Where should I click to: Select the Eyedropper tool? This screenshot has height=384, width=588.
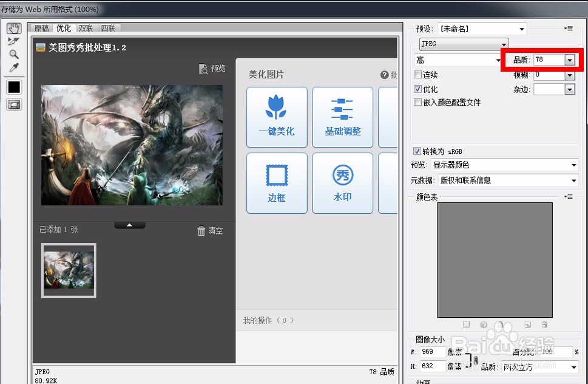tap(14, 67)
